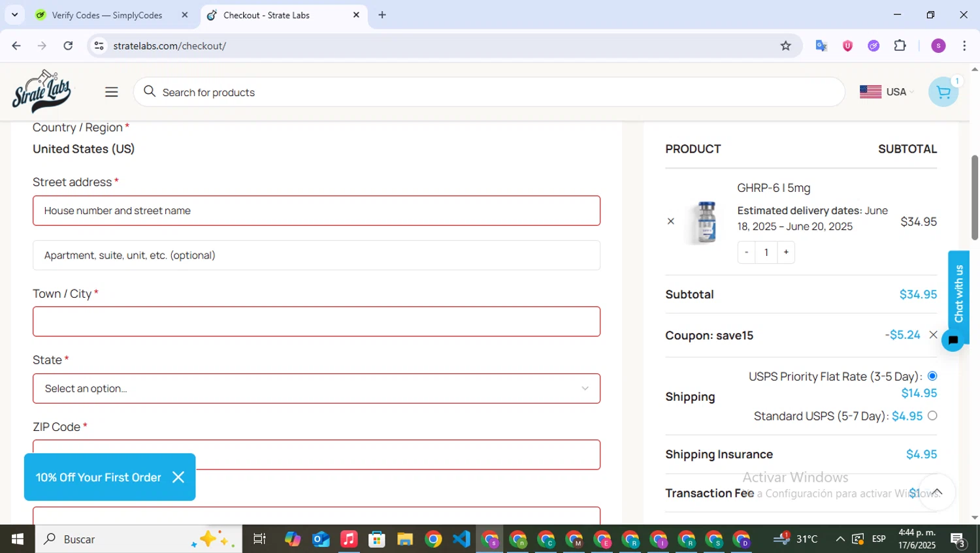Image resolution: width=980 pixels, height=553 pixels.
Task: Focus the Apartment, suite, unit field
Action: point(316,255)
